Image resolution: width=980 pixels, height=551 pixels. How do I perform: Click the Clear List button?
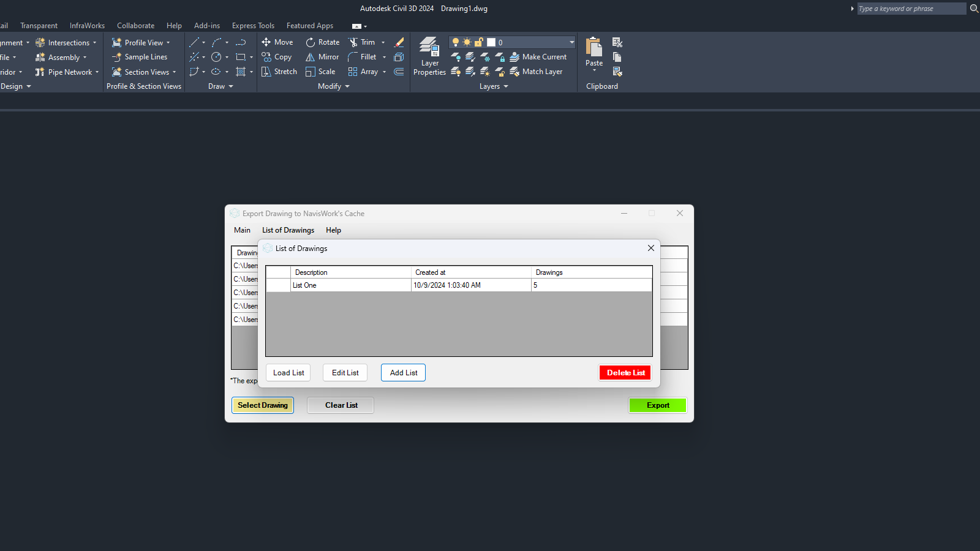click(341, 405)
